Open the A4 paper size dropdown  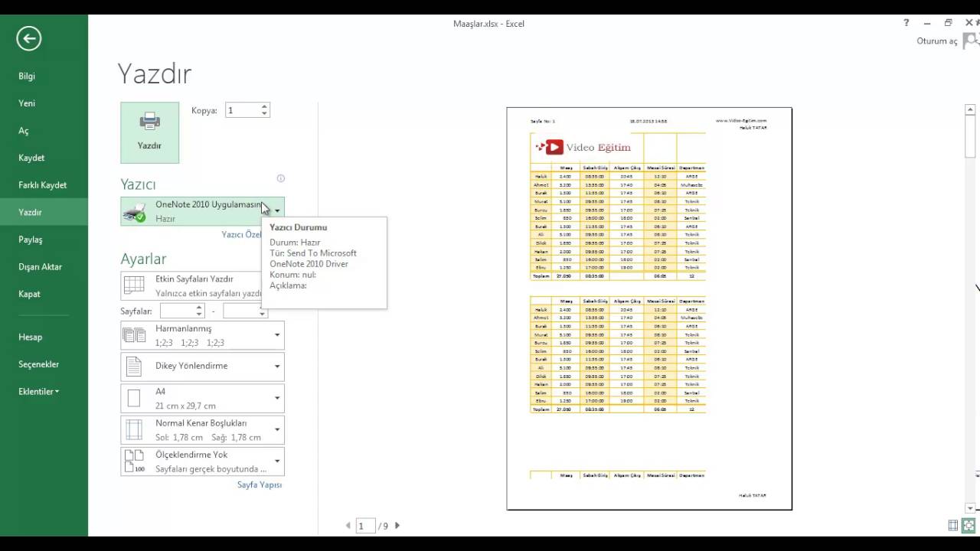pos(202,399)
